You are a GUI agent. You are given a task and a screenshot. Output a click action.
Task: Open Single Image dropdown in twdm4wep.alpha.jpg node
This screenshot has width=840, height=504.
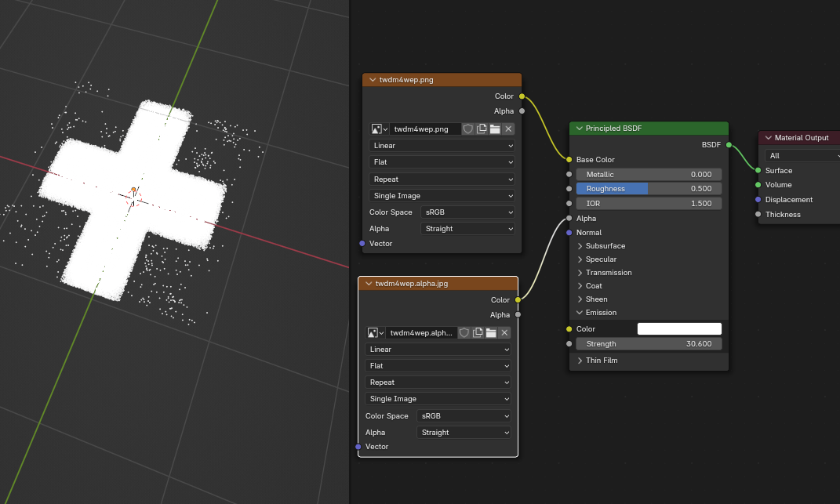pos(438,399)
